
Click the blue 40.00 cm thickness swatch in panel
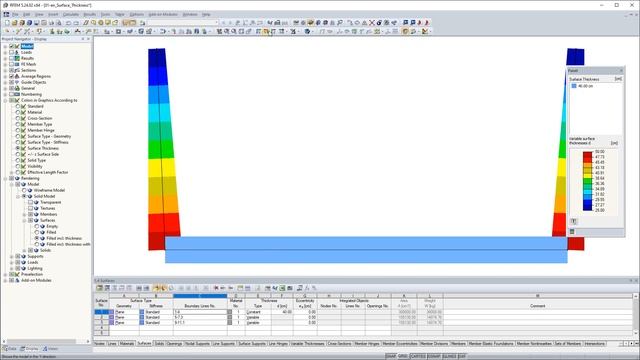point(574,86)
